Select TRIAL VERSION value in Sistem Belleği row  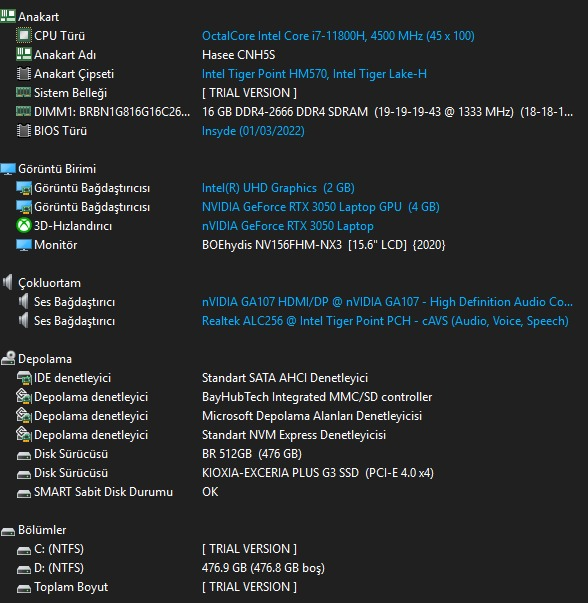249,93
